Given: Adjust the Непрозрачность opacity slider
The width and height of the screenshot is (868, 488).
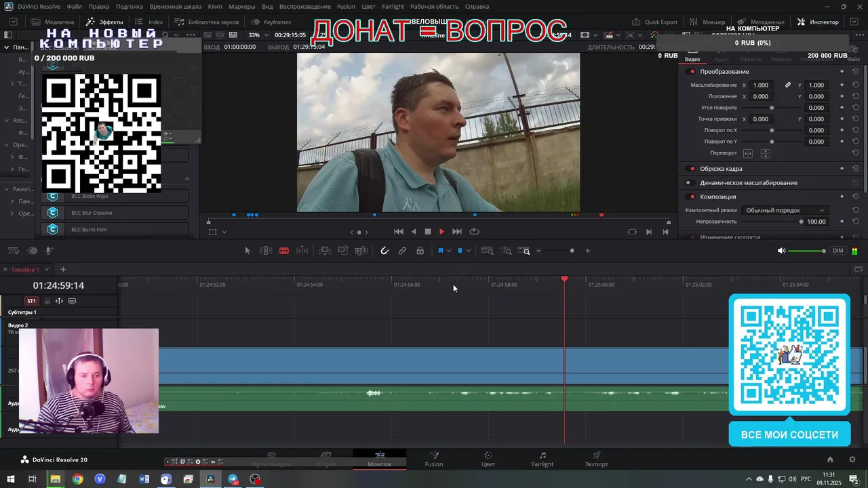Looking at the screenshot, I should (801, 222).
